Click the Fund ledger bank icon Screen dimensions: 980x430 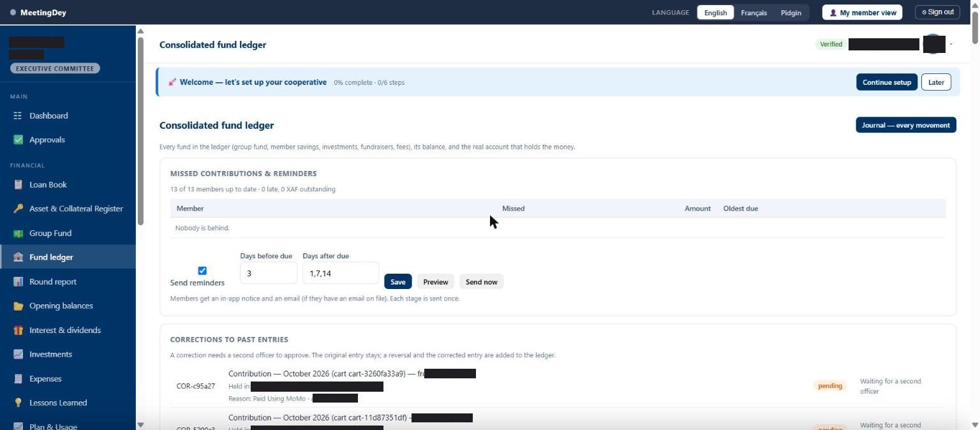click(x=18, y=257)
